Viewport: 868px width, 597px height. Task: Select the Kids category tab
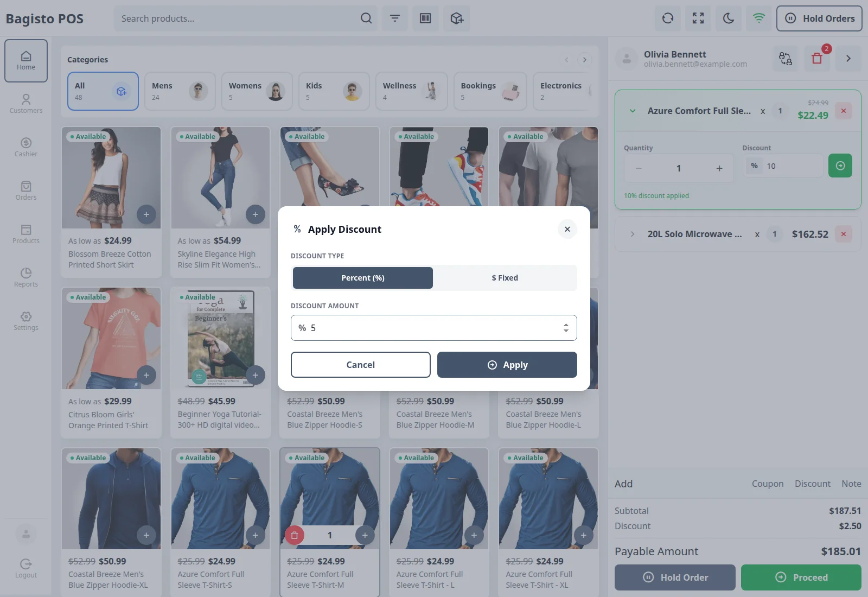(x=334, y=91)
